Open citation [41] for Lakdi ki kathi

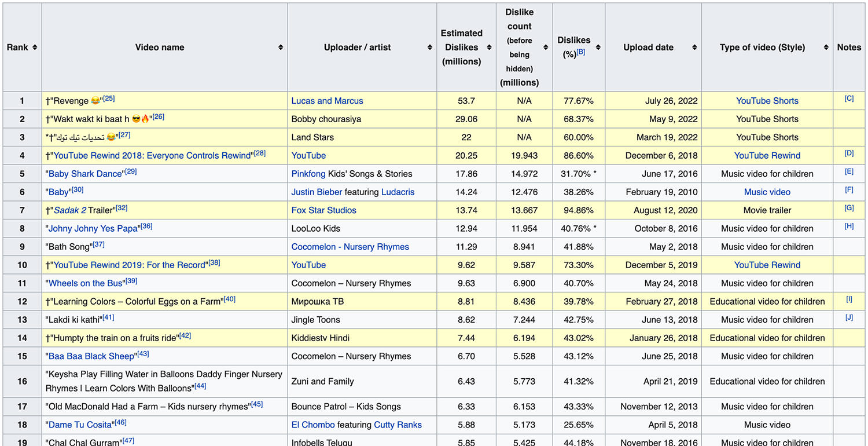(x=108, y=317)
